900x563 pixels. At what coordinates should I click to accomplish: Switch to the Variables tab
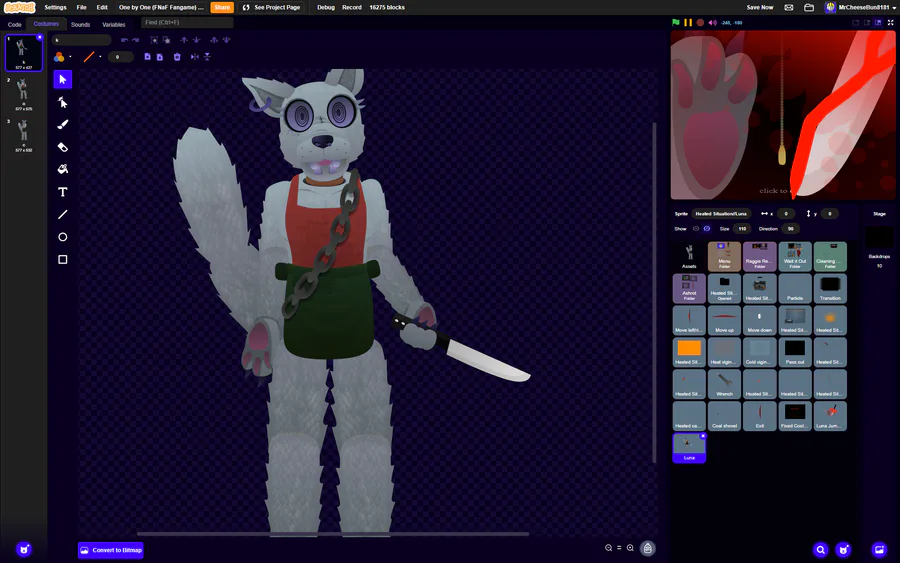click(114, 25)
